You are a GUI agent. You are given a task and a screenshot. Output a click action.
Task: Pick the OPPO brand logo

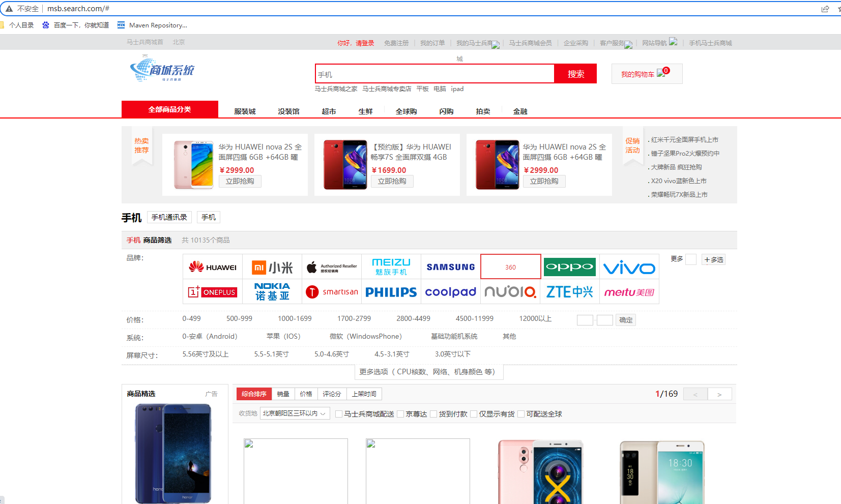[x=569, y=267]
